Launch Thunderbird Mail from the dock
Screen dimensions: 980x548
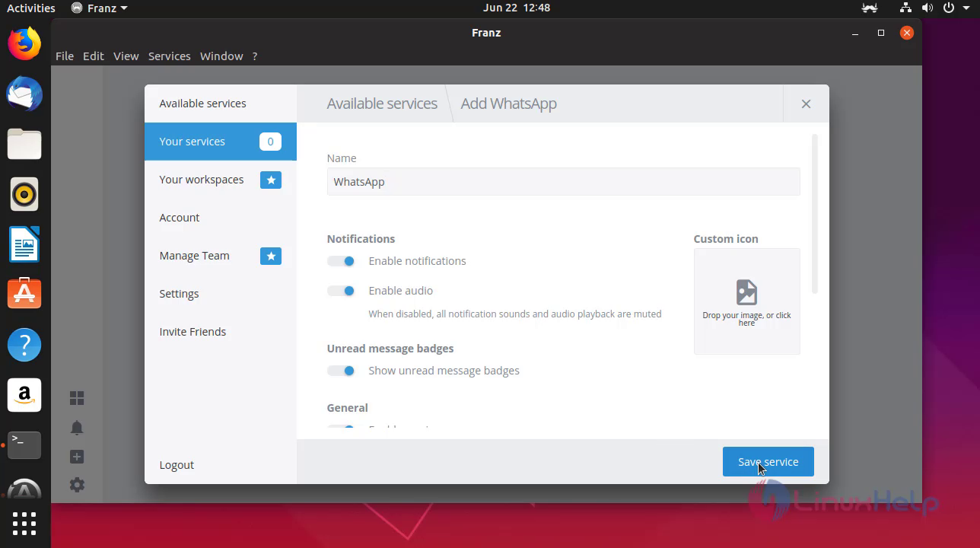[x=24, y=94]
